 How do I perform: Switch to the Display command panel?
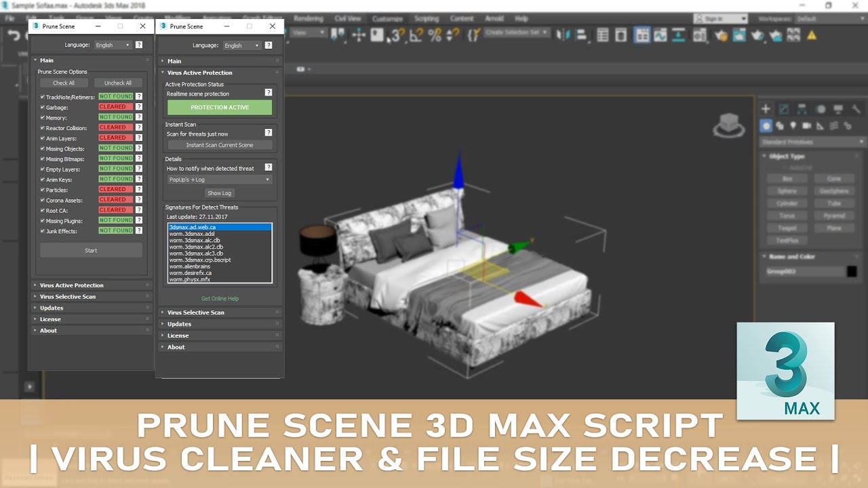[x=839, y=108]
